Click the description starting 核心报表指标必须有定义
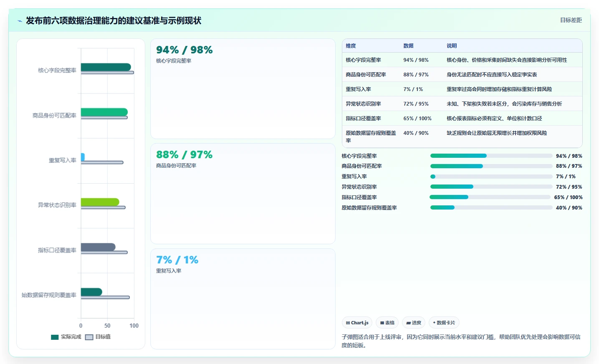599x364 pixels. click(494, 119)
